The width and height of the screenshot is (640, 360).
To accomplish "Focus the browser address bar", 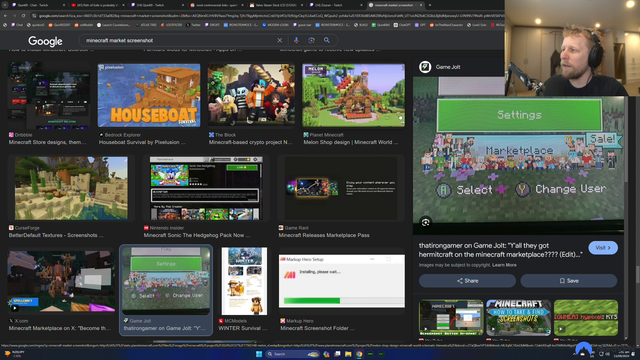I will pos(265,16).
